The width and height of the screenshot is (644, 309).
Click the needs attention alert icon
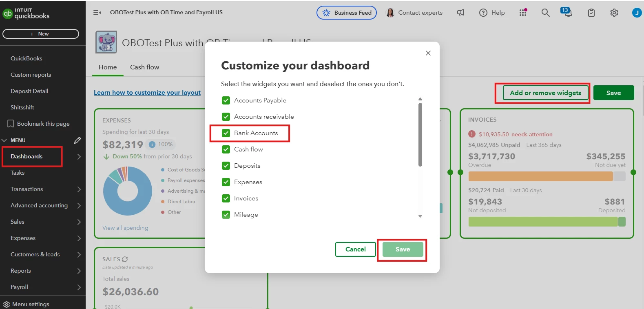[472, 134]
